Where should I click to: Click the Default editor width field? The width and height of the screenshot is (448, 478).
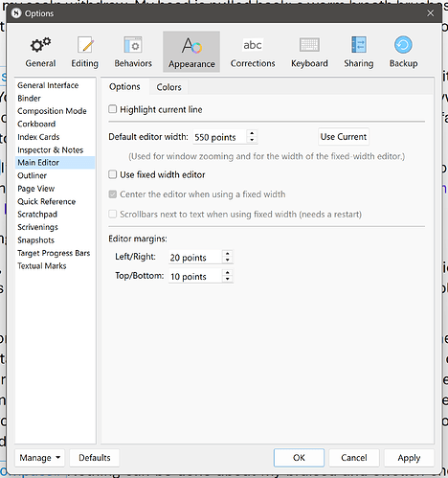point(220,137)
